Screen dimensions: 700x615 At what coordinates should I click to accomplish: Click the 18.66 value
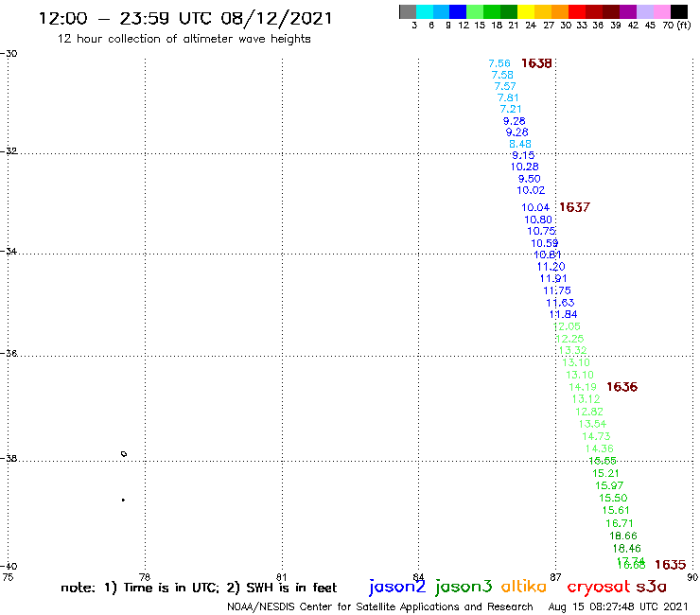623,536
